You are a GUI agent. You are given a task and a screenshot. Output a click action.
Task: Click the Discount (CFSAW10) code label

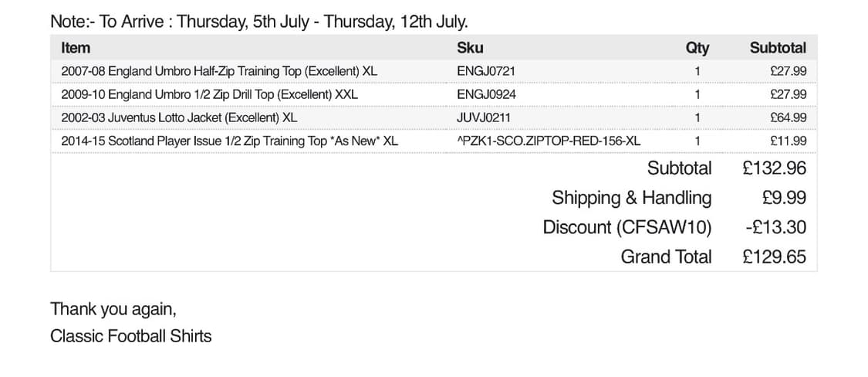(627, 227)
